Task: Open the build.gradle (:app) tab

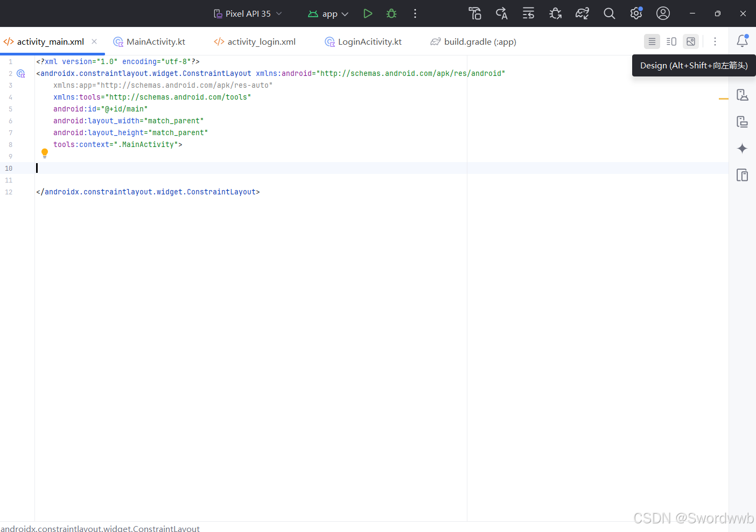Action: click(479, 41)
